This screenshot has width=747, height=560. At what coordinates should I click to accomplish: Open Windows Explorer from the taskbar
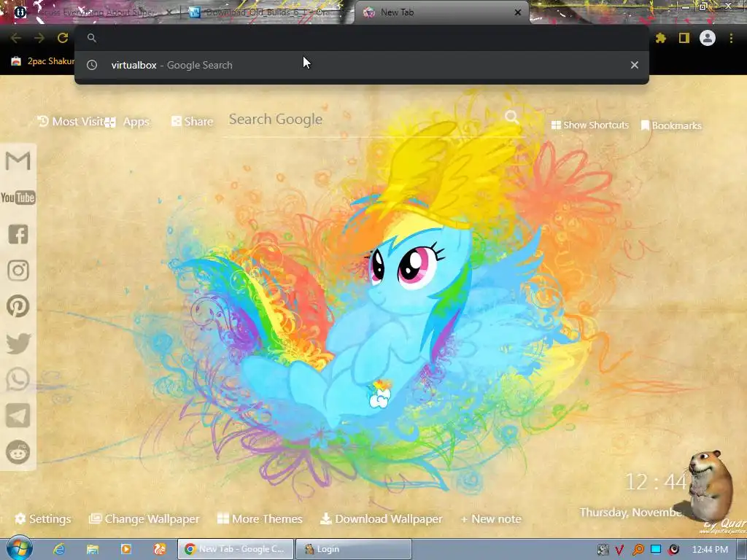pos(93,549)
